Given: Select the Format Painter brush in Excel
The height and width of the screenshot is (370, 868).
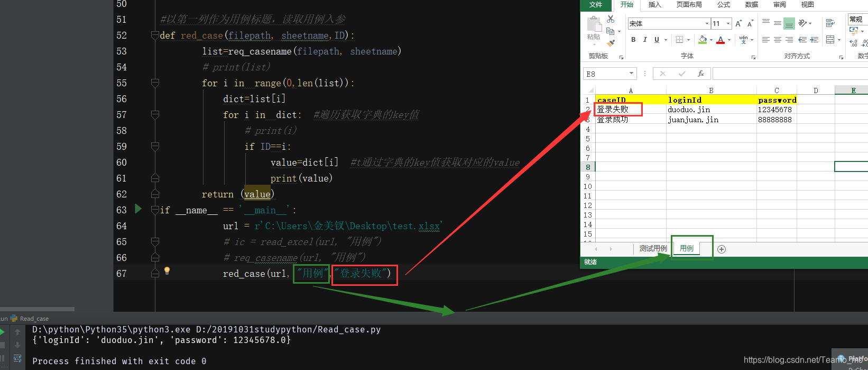Looking at the screenshot, I should tap(611, 43).
